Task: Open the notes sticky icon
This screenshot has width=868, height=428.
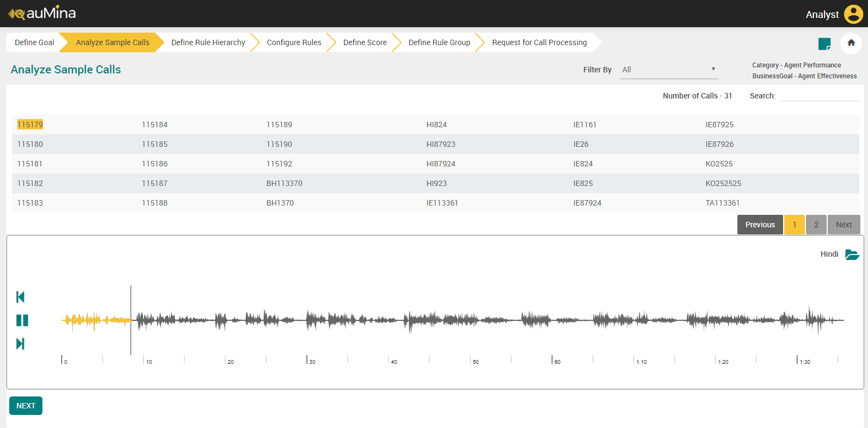Action: point(824,44)
